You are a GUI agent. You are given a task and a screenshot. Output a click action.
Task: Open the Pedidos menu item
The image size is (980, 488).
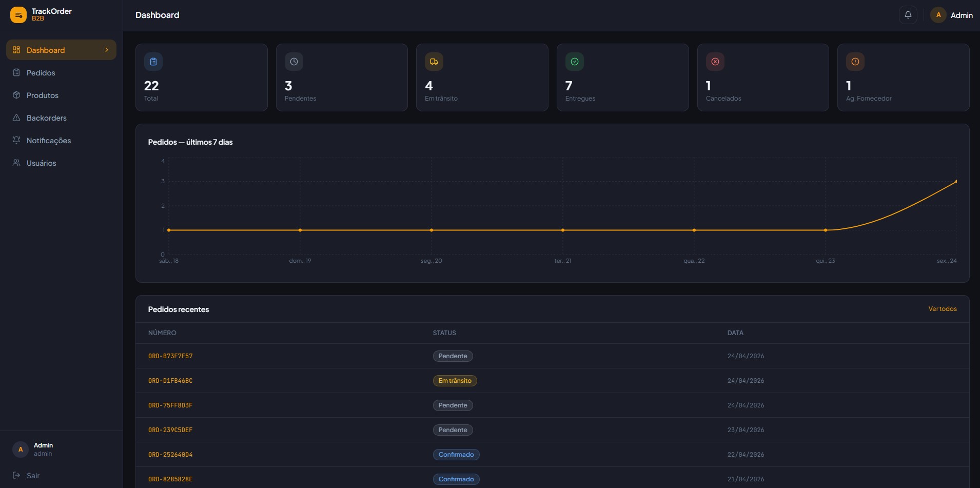pyautogui.click(x=41, y=73)
